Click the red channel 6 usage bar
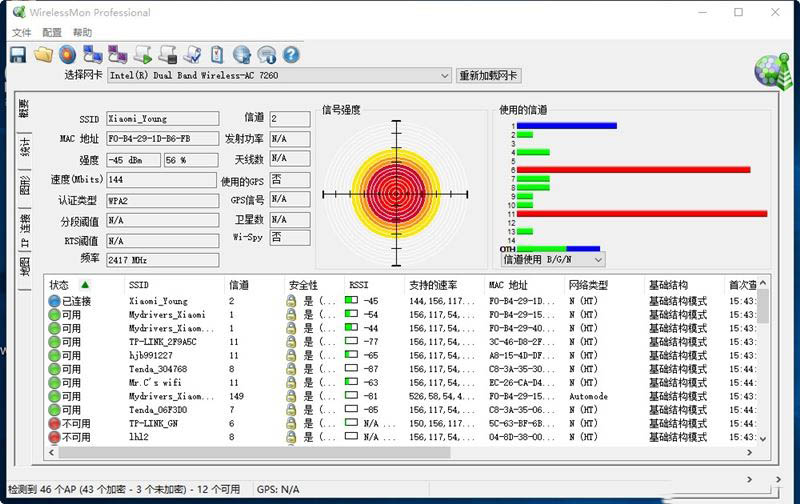This screenshot has width=800, height=504. tap(634, 170)
